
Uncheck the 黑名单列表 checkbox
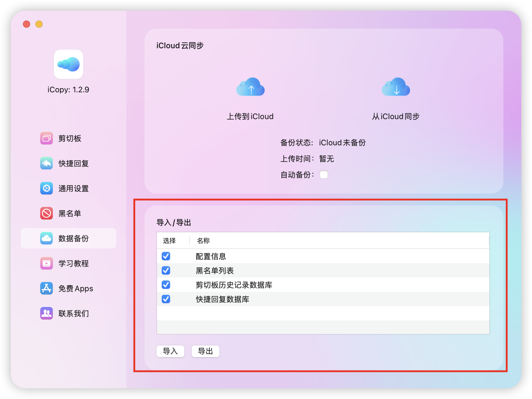click(x=166, y=270)
